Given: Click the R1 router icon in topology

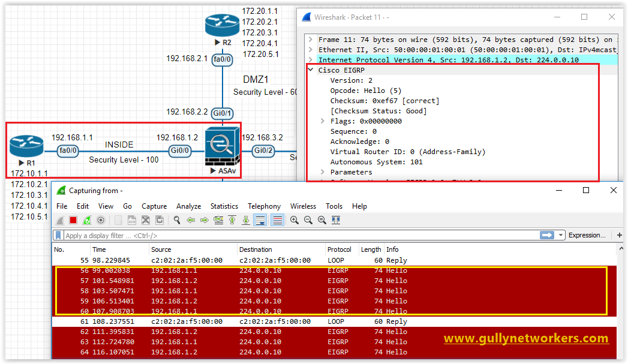Looking at the screenshot, I should coord(26,146).
